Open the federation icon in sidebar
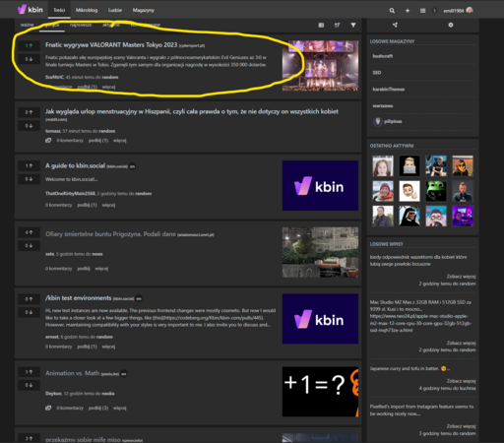Viewport: 504px width, 443px height. [395, 25]
